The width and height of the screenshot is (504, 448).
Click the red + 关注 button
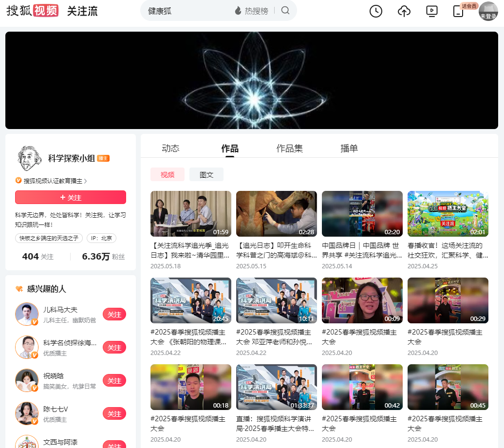tap(71, 197)
